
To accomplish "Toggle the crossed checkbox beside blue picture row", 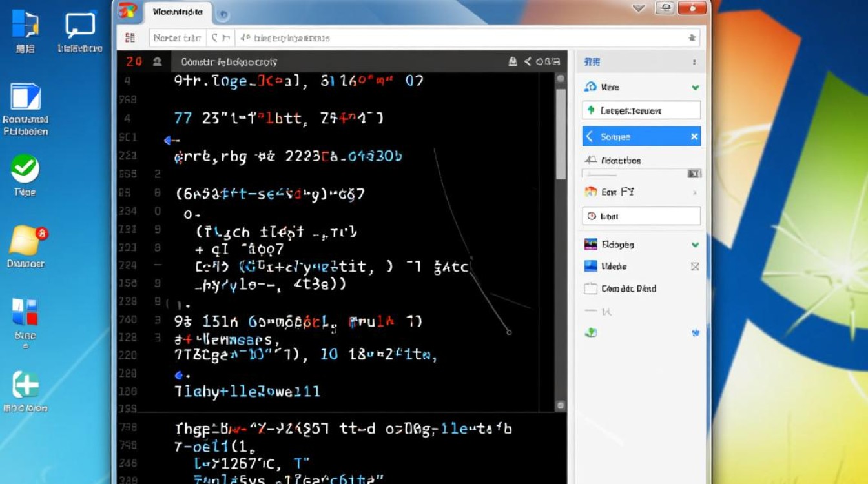I will click(x=695, y=267).
